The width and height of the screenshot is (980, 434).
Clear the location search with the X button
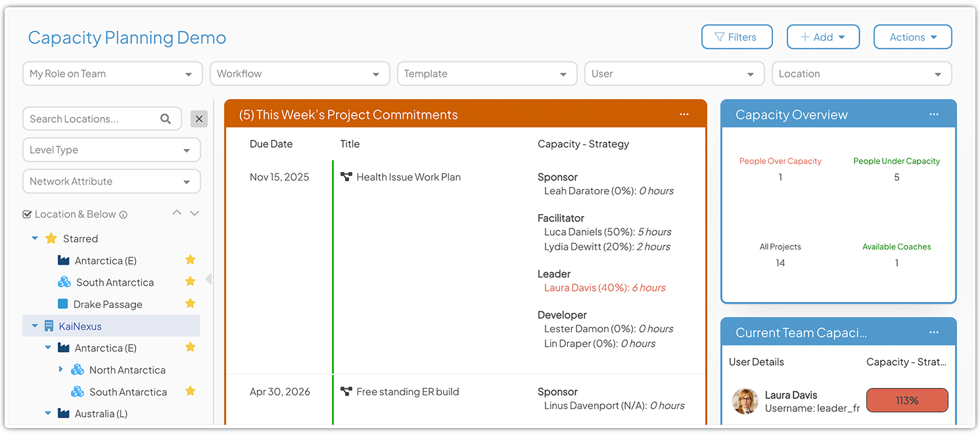pos(199,119)
